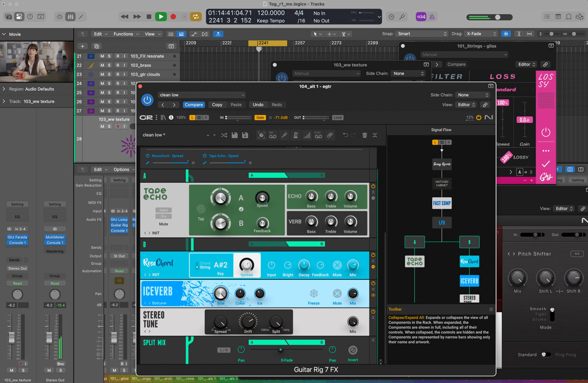Record-enable the 103_gtr clouds track

(x=118, y=74)
